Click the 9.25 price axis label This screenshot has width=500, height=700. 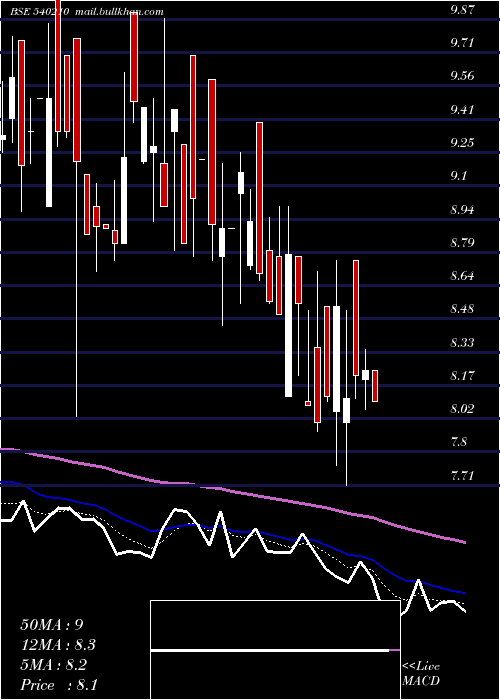tap(462, 143)
